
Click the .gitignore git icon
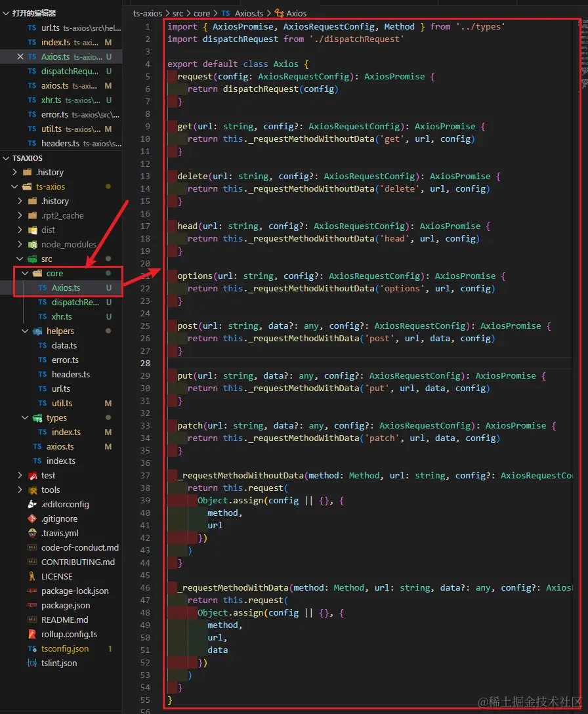[x=32, y=518]
